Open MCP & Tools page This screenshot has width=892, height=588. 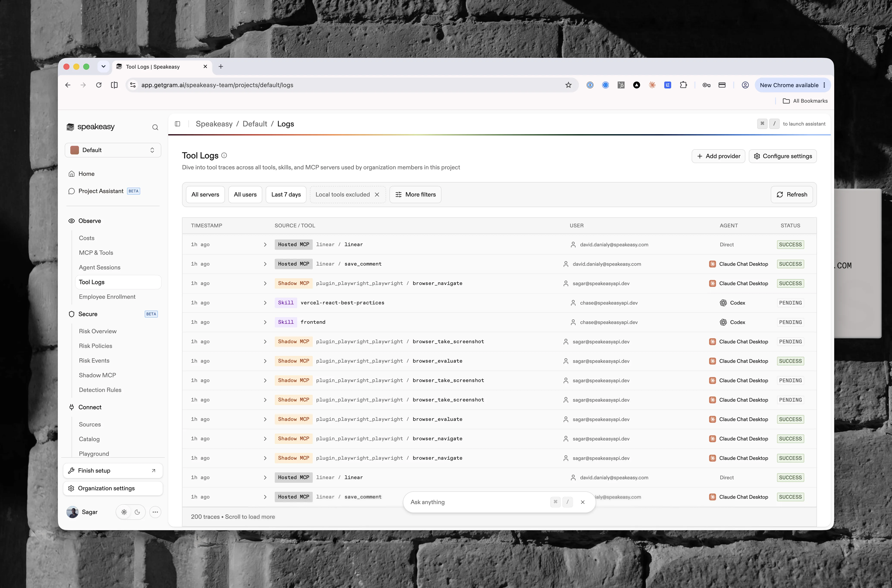click(x=96, y=253)
